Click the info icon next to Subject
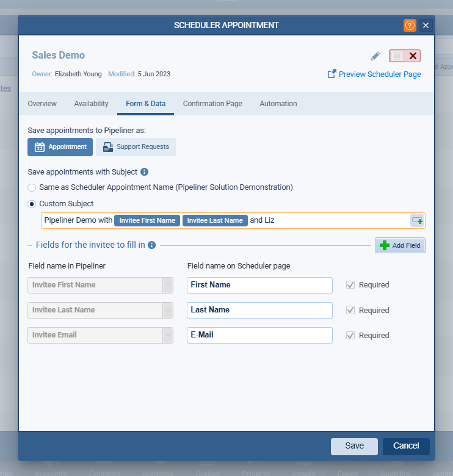453x476 pixels. [x=145, y=172]
